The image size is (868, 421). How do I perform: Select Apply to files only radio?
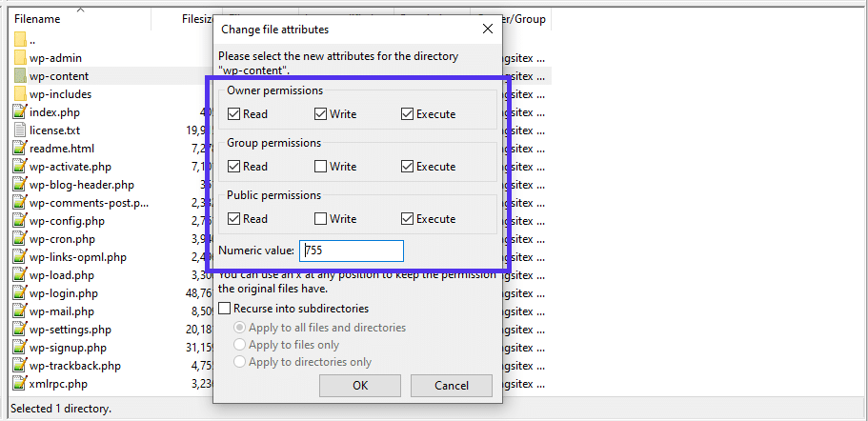pyautogui.click(x=240, y=345)
